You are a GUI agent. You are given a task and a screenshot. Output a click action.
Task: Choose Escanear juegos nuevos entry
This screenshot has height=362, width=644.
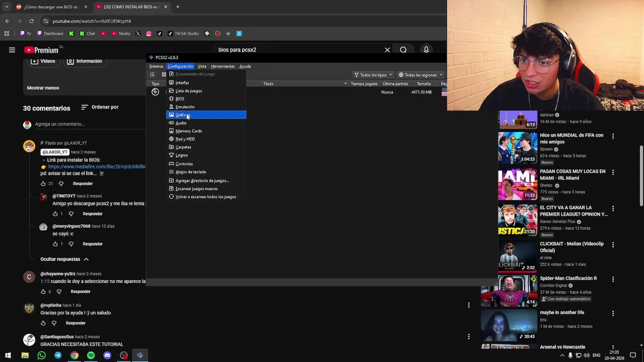206,189
